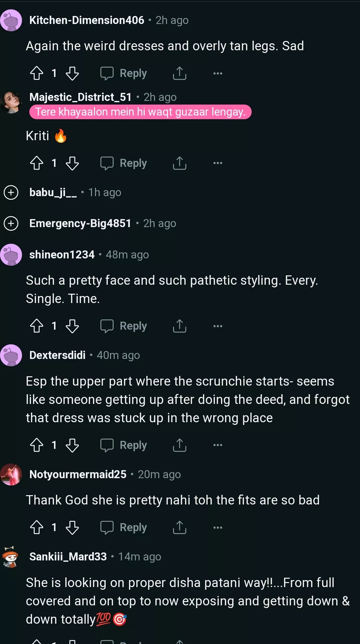Downvote shineon1234's comment

tap(73, 326)
